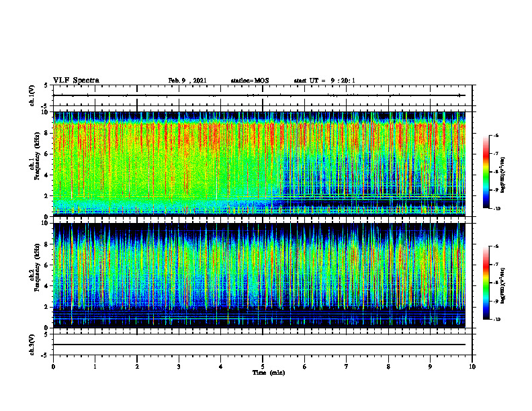
Task: Click time axis tick label "8"
Action: (388, 367)
